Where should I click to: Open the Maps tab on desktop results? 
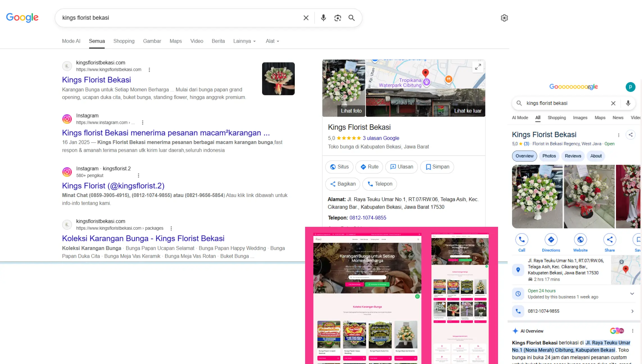click(176, 41)
